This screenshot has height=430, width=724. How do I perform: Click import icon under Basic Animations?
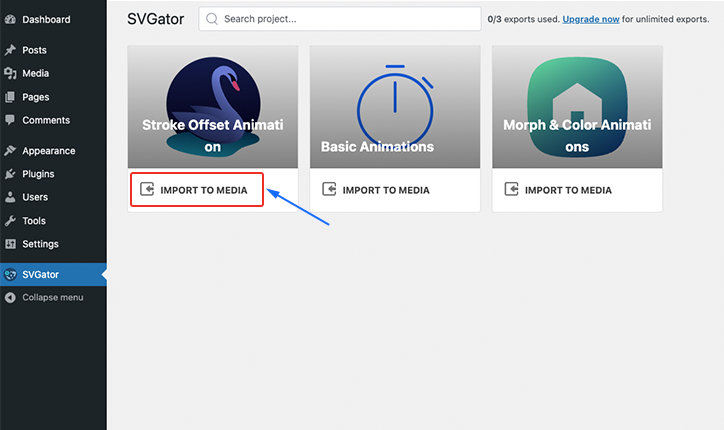pos(329,189)
